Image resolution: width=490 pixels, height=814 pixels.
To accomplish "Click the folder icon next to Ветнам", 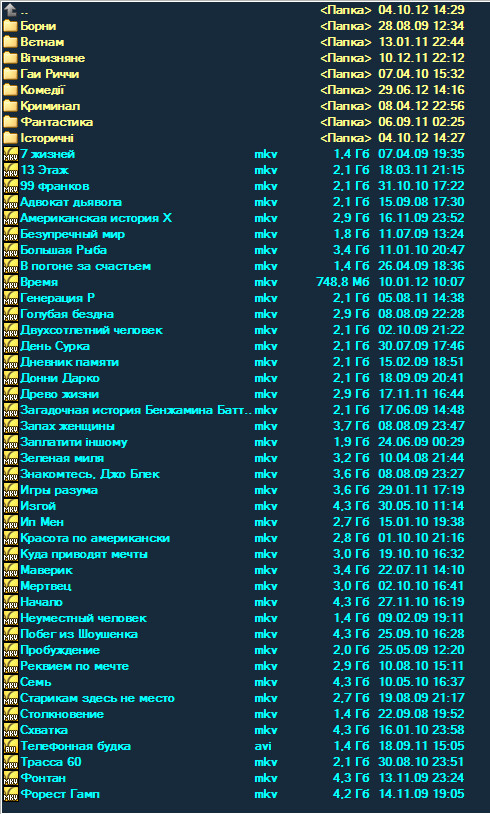I will (10, 42).
